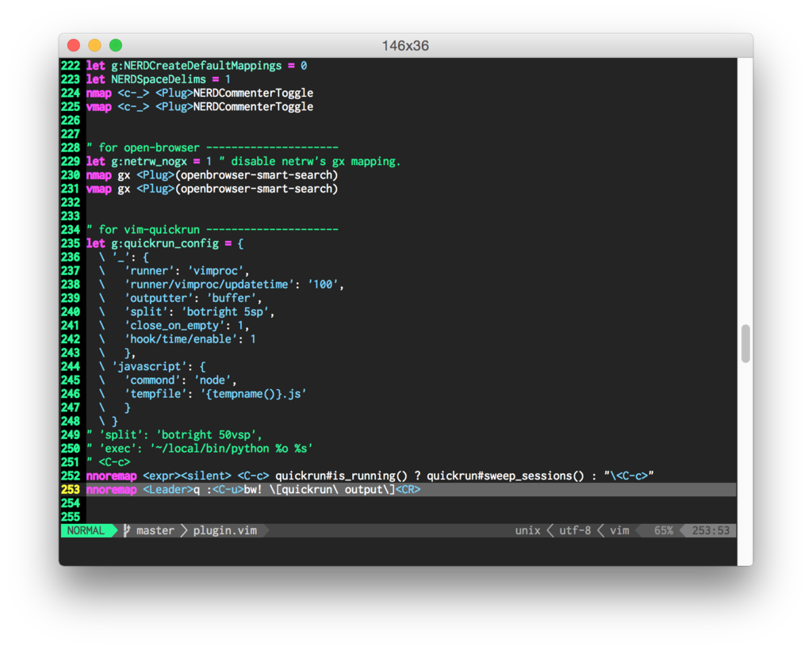
Task: Select the NORMAL mode indicator
Action: [87, 530]
